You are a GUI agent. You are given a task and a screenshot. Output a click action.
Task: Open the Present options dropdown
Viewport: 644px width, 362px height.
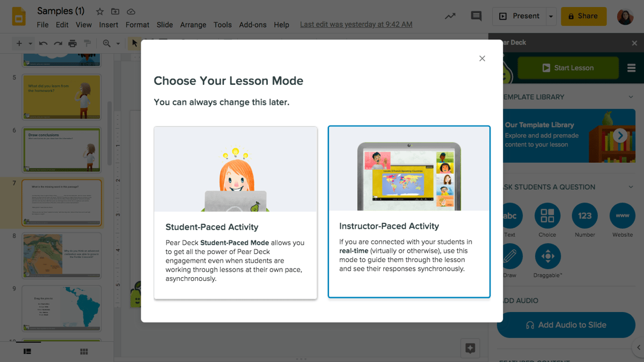551,16
